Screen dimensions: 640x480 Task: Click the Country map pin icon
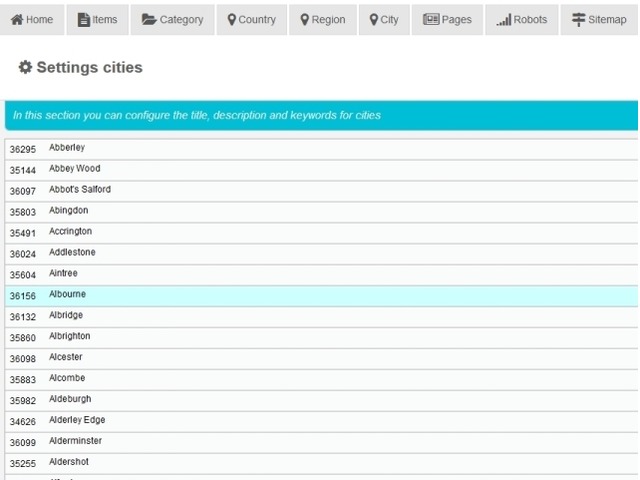[x=232, y=20]
